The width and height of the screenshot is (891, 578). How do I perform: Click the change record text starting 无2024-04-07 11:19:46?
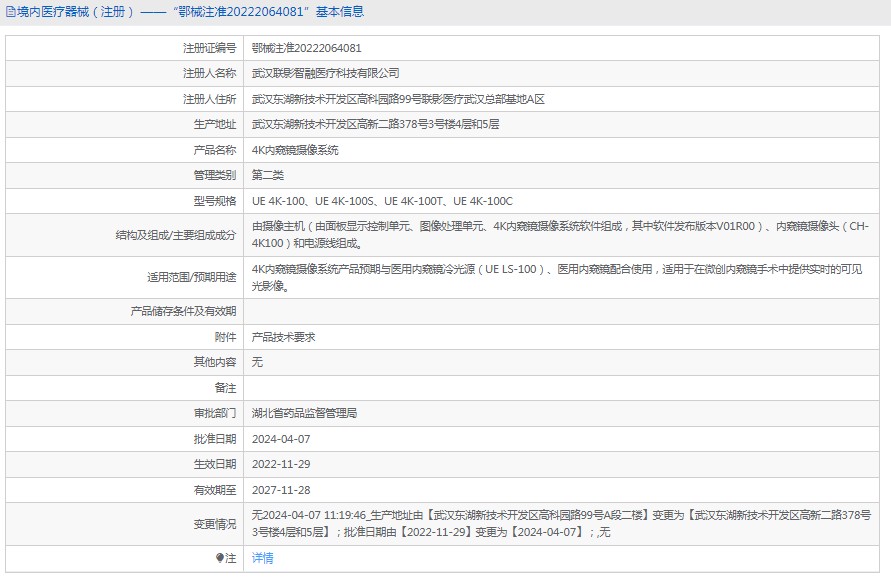tap(561, 523)
